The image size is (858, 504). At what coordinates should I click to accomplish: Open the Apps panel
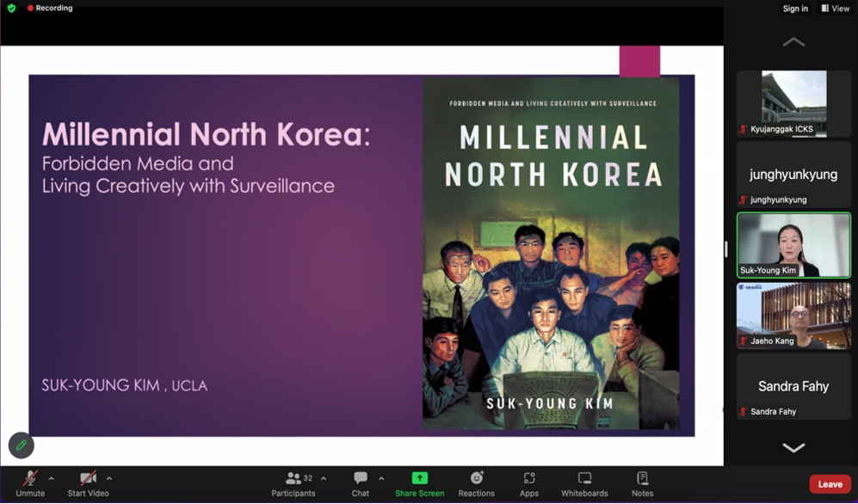(529, 484)
